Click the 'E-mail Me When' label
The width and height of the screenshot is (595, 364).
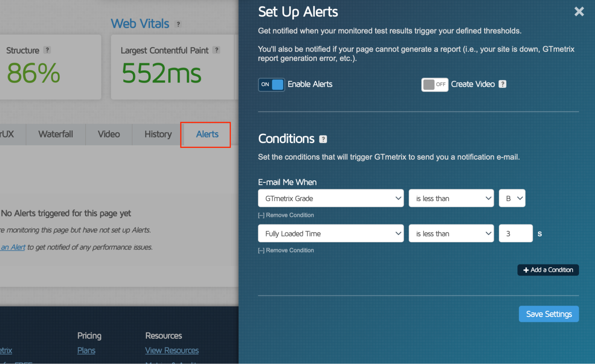(287, 182)
